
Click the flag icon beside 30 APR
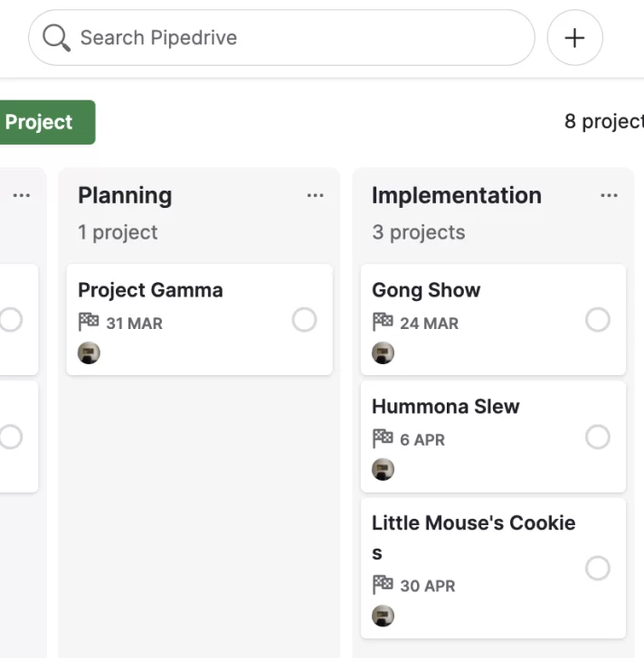pyautogui.click(x=383, y=585)
